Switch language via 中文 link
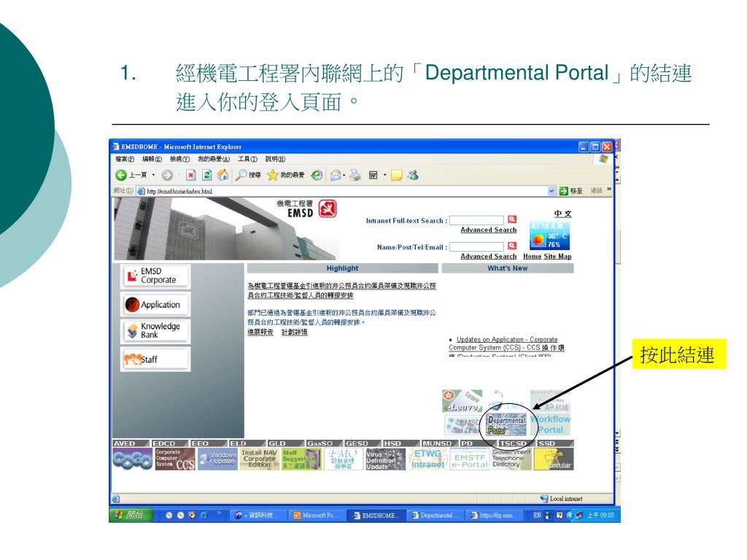747x560 pixels. [x=562, y=214]
